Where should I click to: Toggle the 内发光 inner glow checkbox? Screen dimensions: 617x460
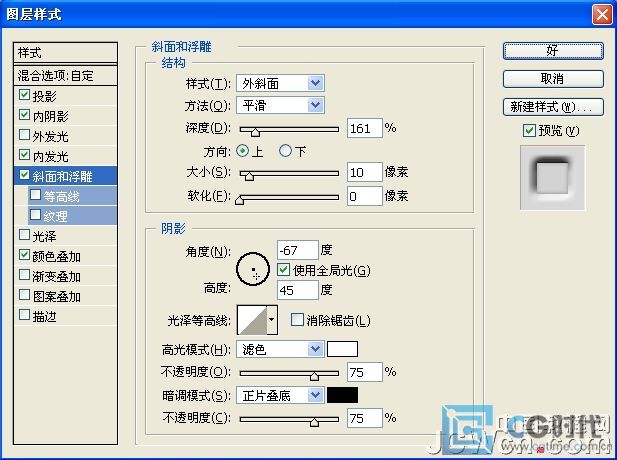(24, 155)
